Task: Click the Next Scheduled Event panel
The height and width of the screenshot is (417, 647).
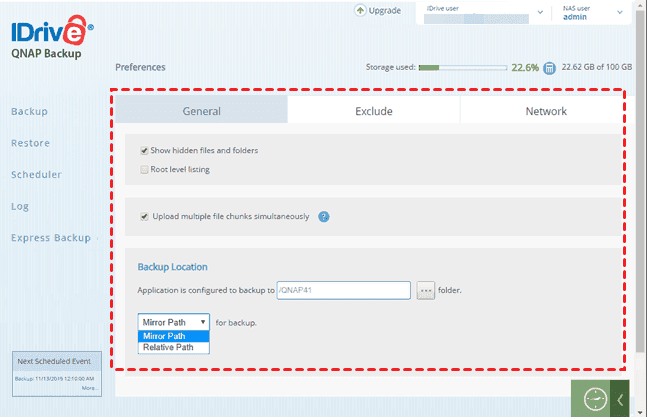Action: pos(57,374)
